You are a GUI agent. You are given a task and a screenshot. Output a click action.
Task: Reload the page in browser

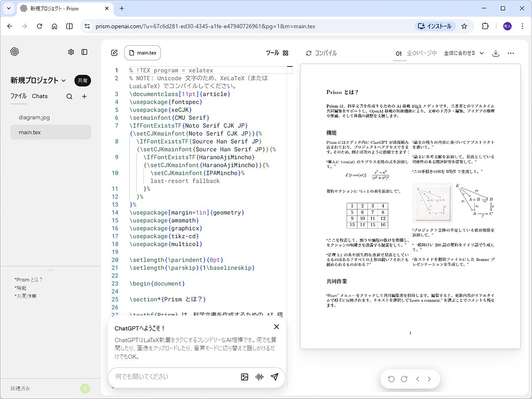tap(39, 26)
